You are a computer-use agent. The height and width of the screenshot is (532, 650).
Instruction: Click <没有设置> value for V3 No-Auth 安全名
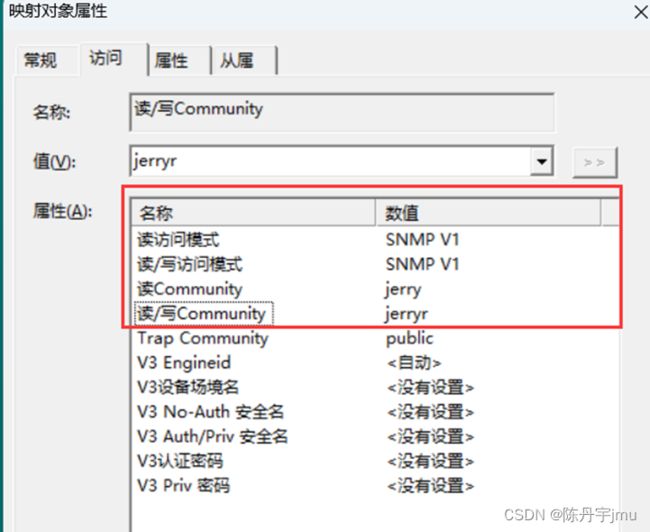(x=430, y=413)
